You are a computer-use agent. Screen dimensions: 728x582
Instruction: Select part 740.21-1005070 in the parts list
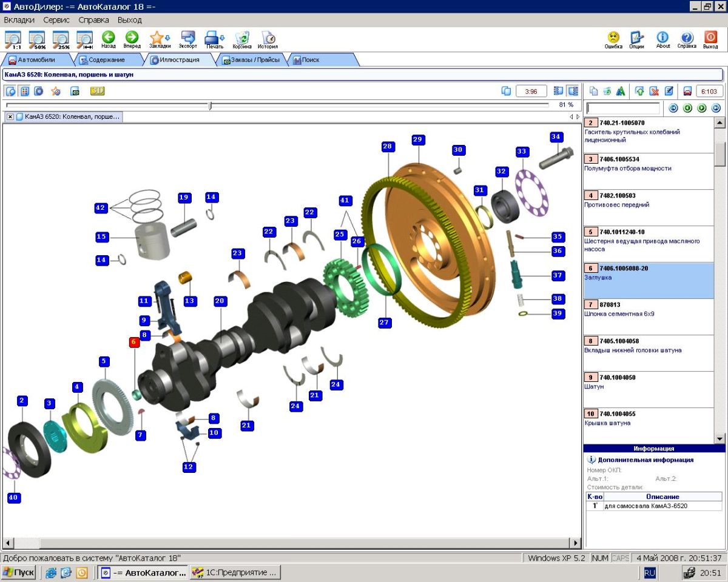click(x=649, y=135)
